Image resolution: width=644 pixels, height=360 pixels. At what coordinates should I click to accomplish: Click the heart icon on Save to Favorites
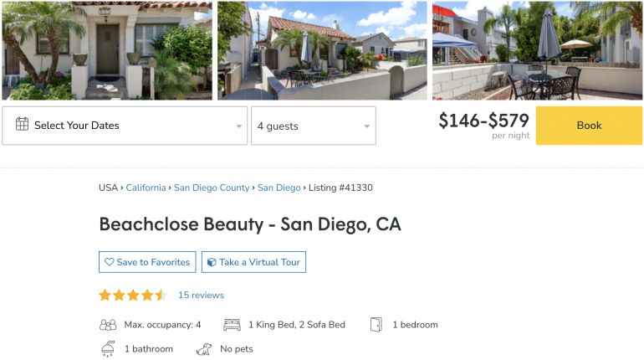point(109,262)
